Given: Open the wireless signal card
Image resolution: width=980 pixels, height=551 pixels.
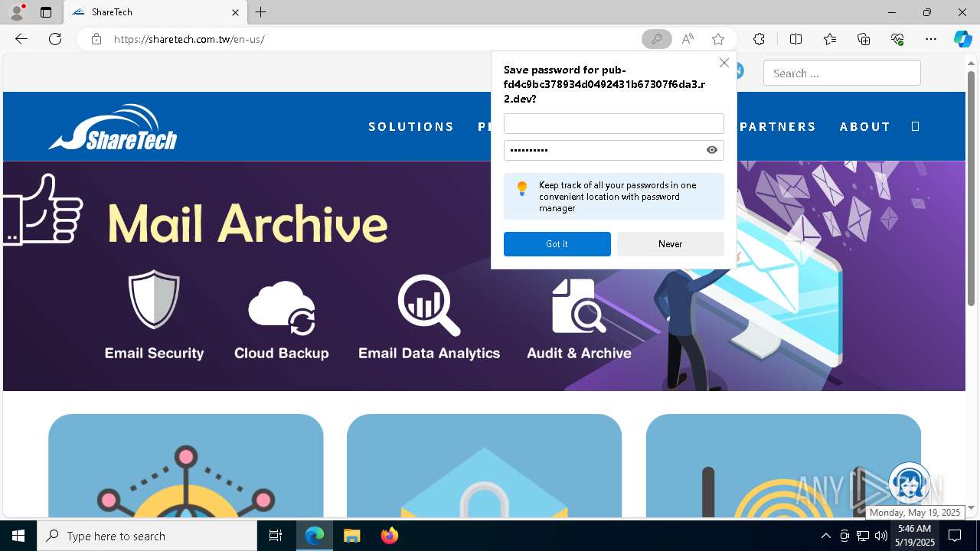Looking at the screenshot, I should [x=783, y=466].
